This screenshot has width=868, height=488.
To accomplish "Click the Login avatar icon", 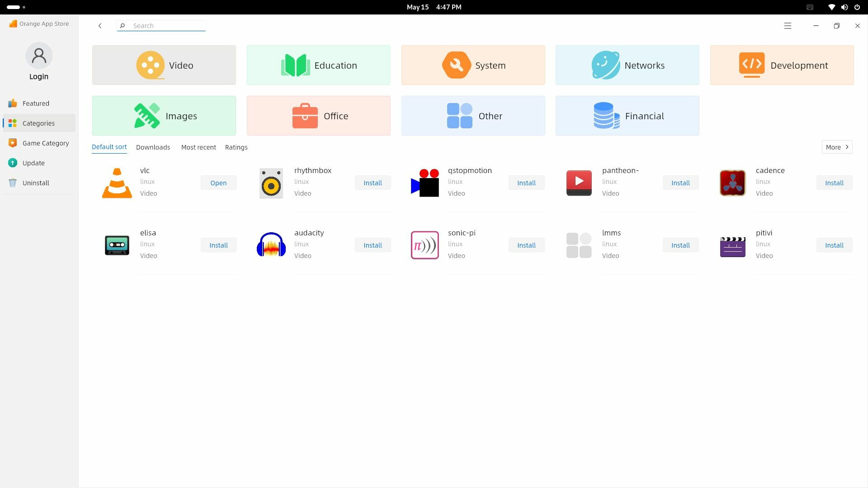I will [x=39, y=56].
